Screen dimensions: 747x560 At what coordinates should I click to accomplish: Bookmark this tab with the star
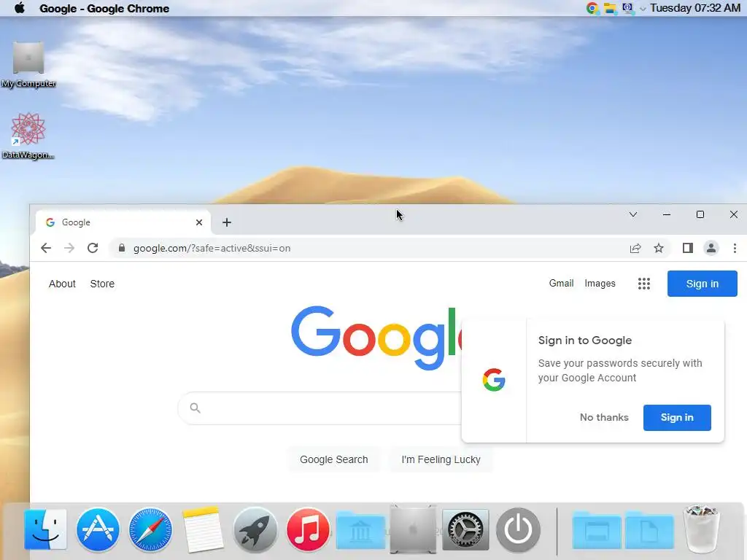(659, 248)
